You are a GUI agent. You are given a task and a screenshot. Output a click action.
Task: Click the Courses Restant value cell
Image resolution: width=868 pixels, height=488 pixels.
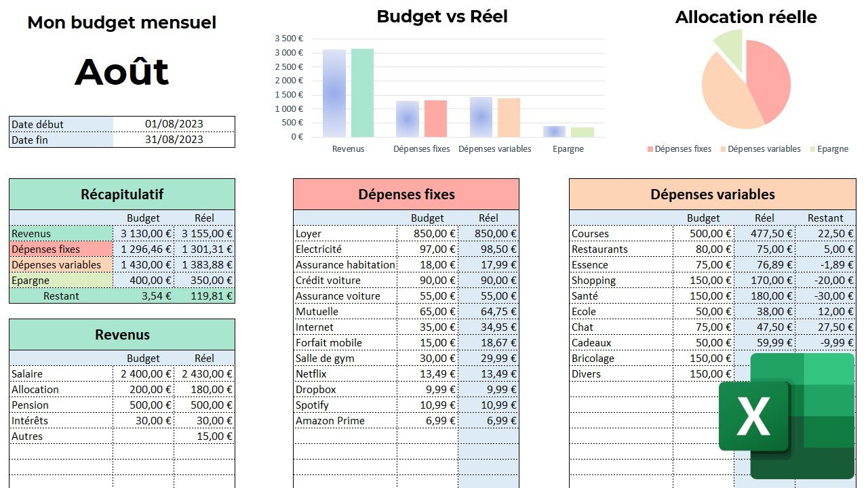pyautogui.click(x=825, y=234)
